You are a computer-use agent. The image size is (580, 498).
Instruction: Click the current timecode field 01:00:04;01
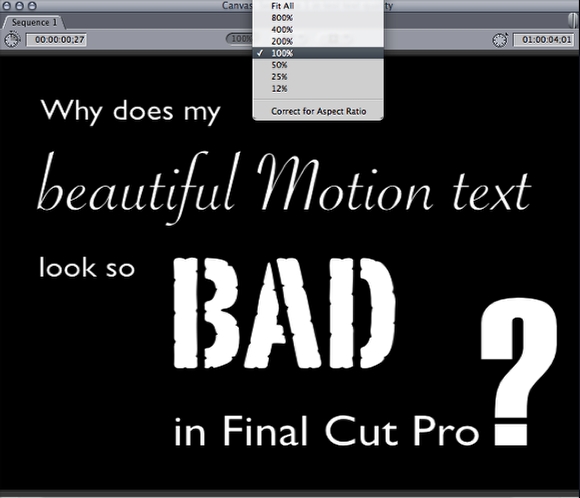click(x=544, y=40)
